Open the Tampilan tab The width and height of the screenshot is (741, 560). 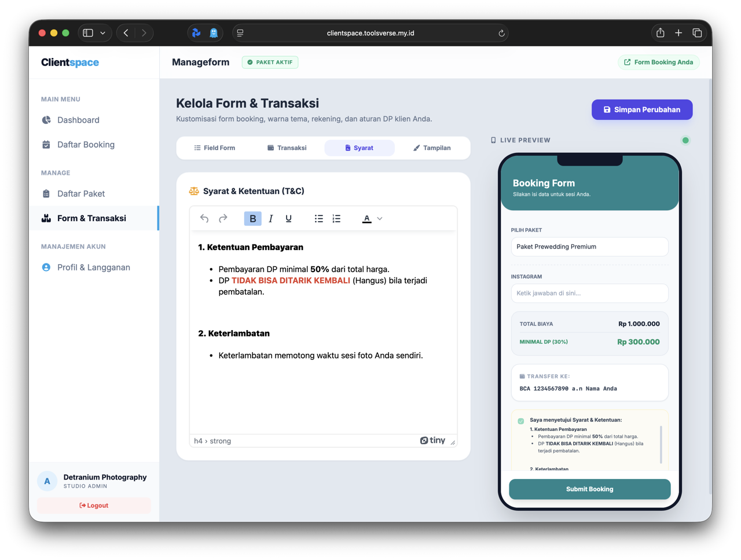click(x=432, y=148)
